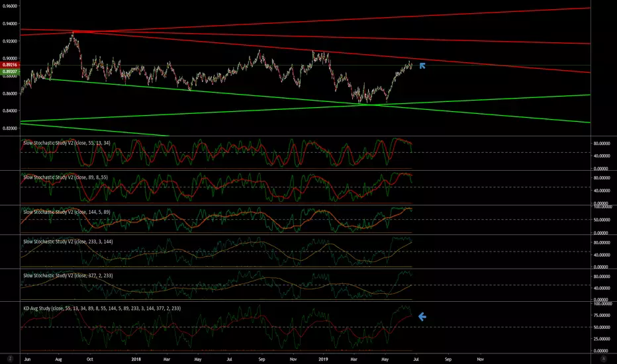Click the 2019 label on time axis
Image resolution: width=617 pixels, height=364 pixels.
(x=323, y=359)
